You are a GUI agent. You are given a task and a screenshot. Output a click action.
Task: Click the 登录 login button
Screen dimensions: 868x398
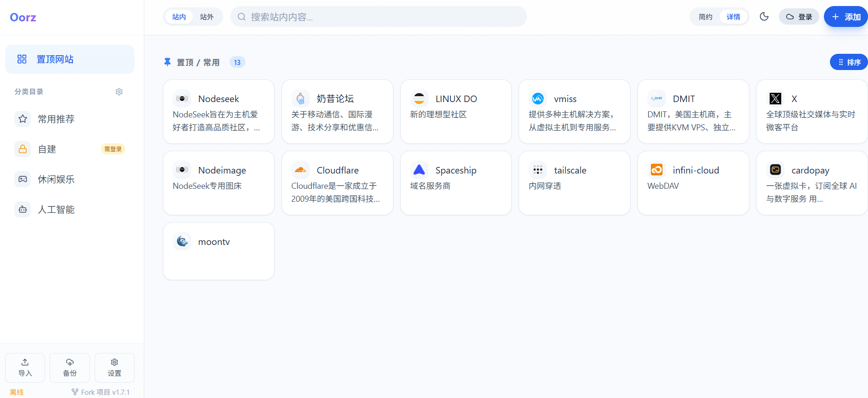799,17
